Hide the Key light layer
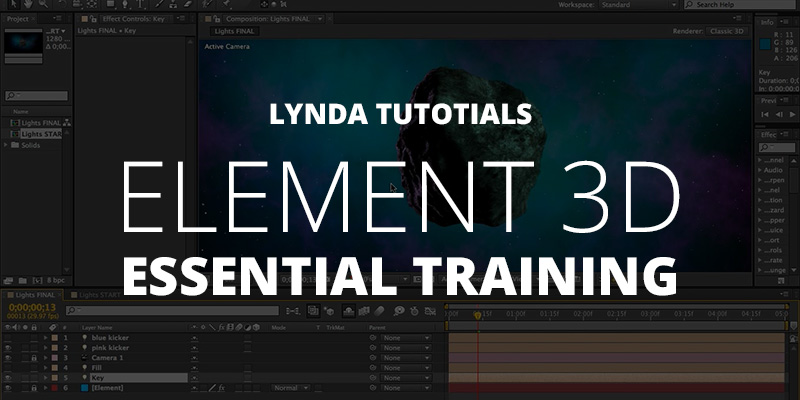Image resolution: width=800 pixels, height=400 pixels. (x=8, y=378)
